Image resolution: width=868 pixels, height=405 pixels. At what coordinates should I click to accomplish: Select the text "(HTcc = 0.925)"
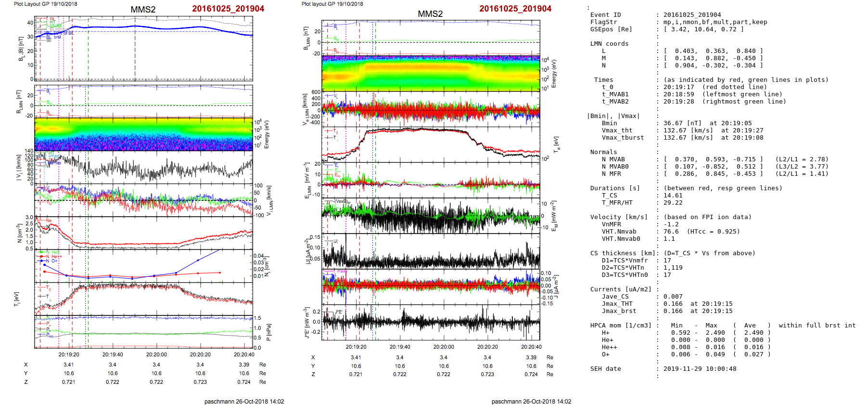[x=714, y=232]
